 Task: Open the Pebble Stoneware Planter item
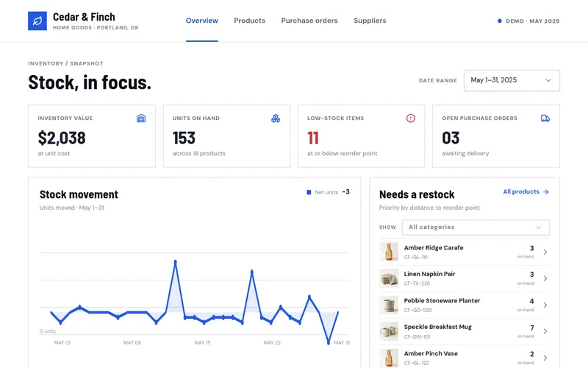pos(465,305)
